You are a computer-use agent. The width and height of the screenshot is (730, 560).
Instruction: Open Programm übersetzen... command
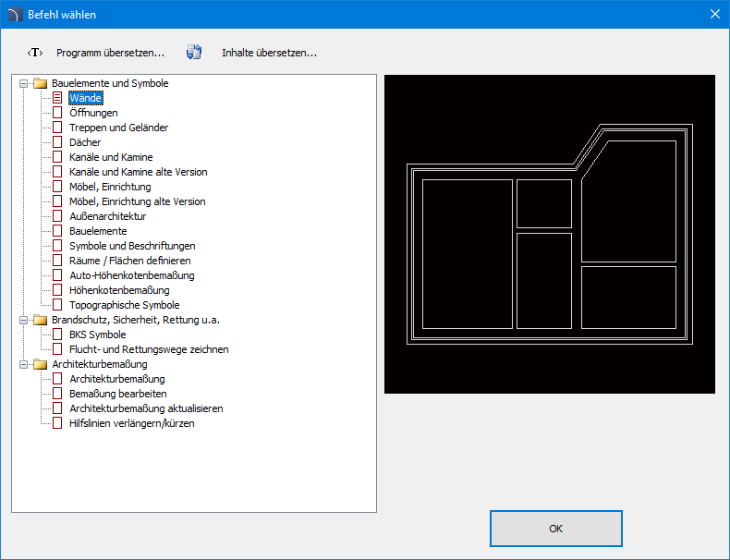110,53
